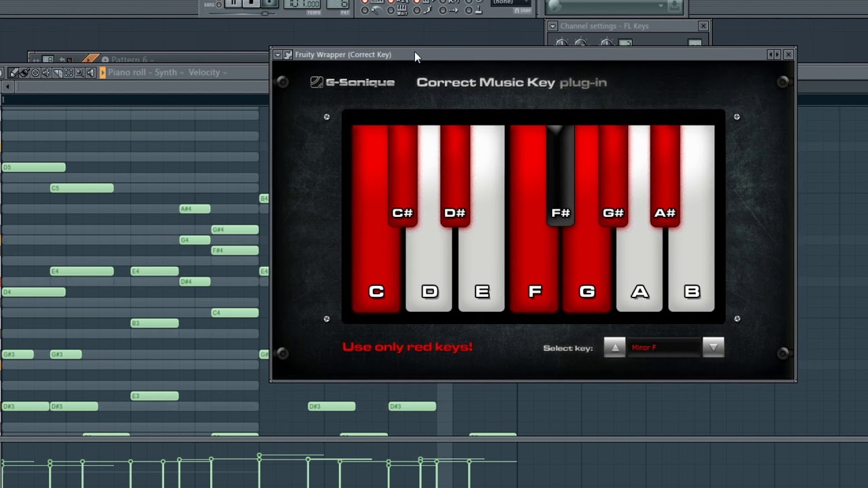Select the D5 note in piano roll
The image size is (868, 488).
[x=34, y=167]
